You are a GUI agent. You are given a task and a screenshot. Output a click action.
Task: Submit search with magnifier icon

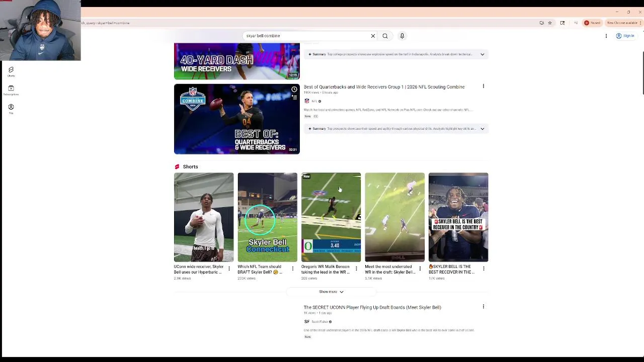point(385,36)
